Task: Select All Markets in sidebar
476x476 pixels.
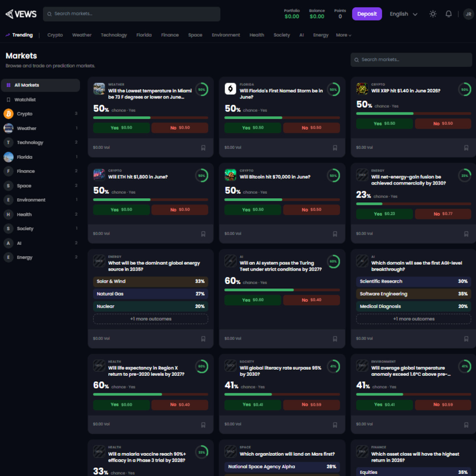Action: [41, 85]
